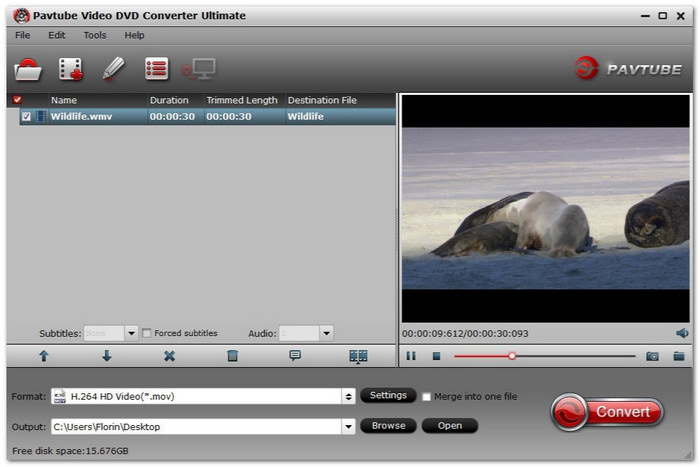Click the playback time 00:00:09:612/00:00:30:093
Viewport: 700px width, 467px height.
pos(465,334)
